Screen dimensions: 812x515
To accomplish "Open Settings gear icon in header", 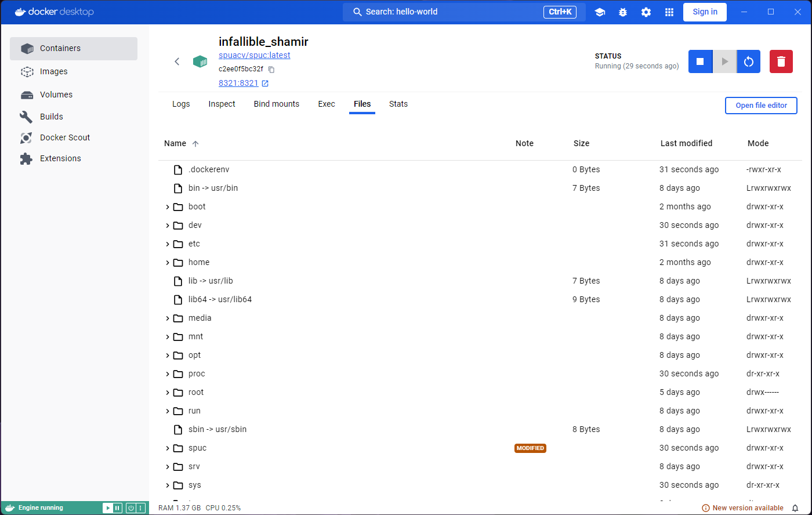I will 646,12.
